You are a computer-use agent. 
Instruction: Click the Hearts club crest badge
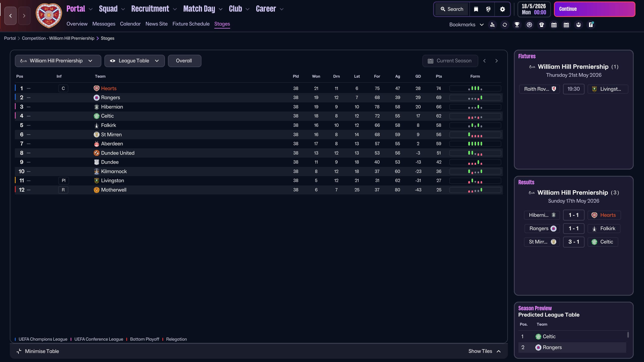click(49, 15)
